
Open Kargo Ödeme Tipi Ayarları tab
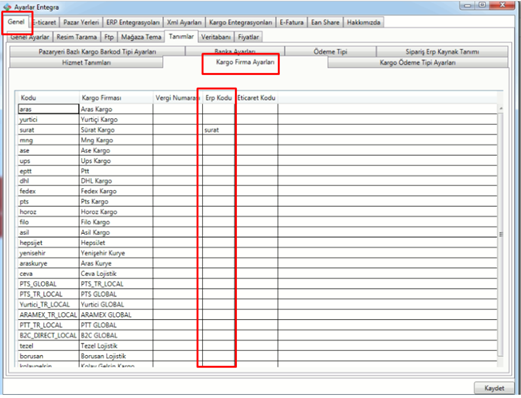point(418,63)
